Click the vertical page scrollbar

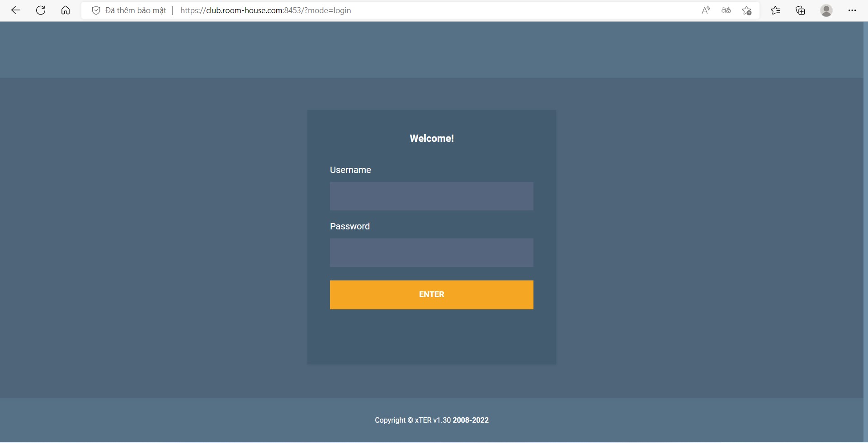tap(865, 226)
